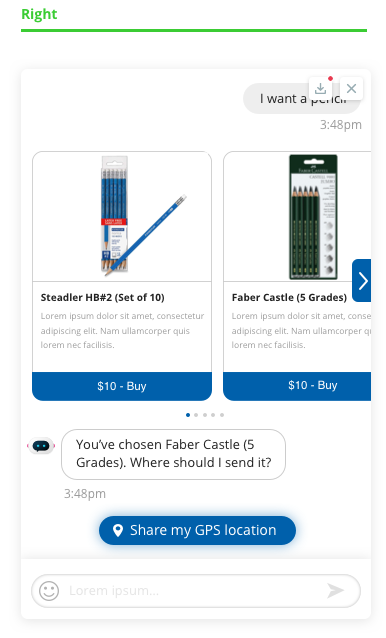Click the Steadler HB#2 (Set of 10) title
Screen dimensions: 386x638
click(x=102, y=297)
